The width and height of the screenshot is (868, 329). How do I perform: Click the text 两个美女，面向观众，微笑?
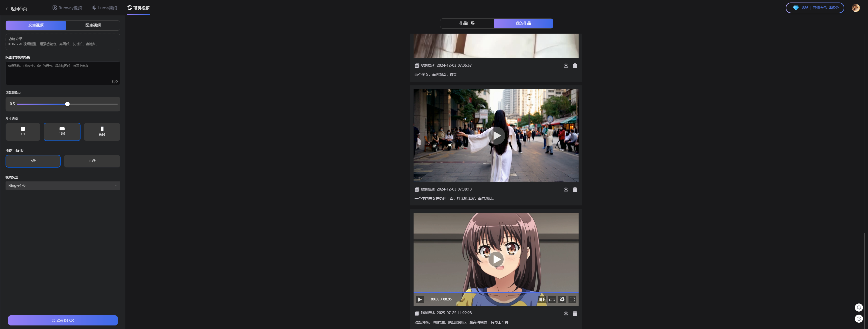(436, 75)
